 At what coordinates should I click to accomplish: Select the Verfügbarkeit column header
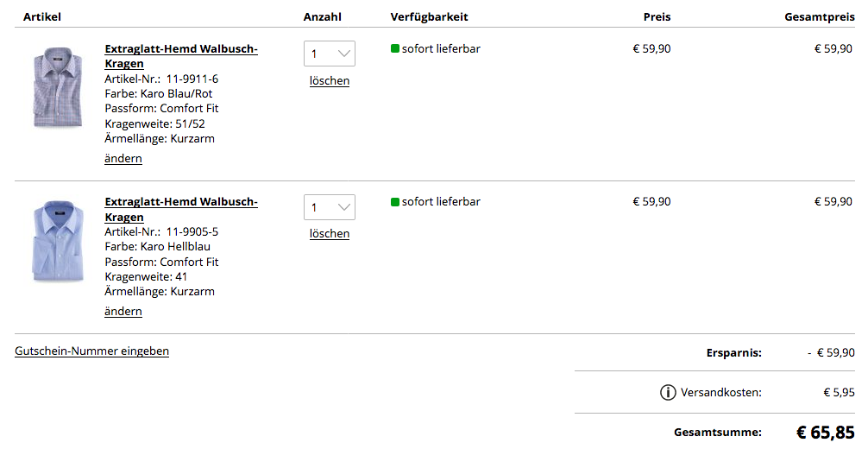click(x=429, y=17)
